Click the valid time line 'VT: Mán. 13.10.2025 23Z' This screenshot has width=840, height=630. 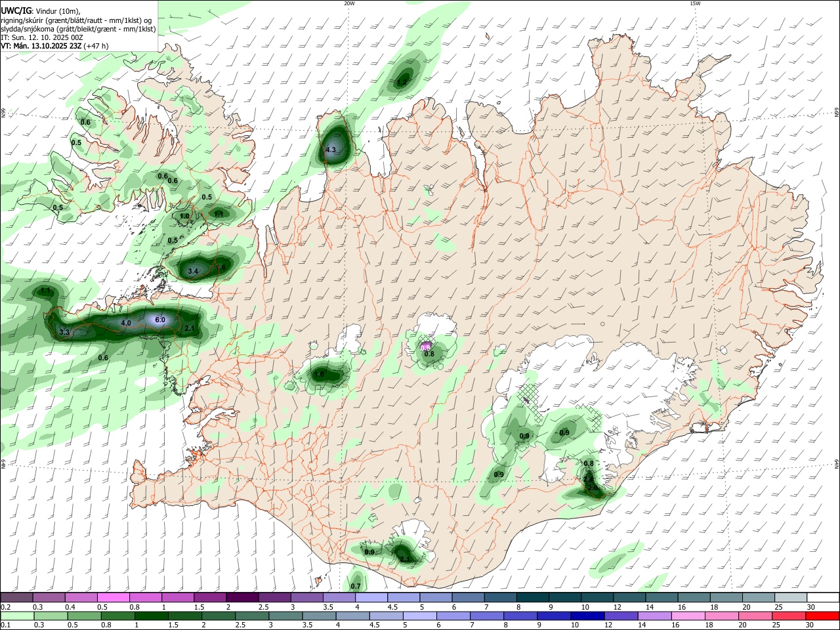(x=40, y=46)
